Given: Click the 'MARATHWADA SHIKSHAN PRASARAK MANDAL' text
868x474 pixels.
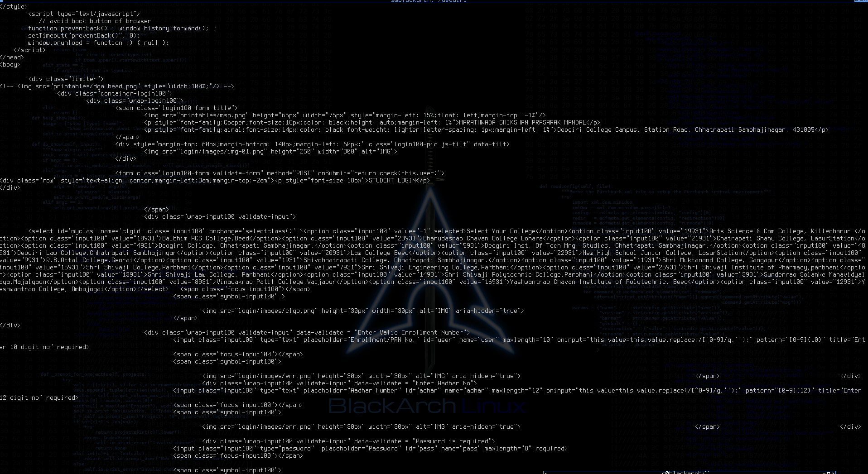Looking at the screenshot, I should [x=522, y=122].
